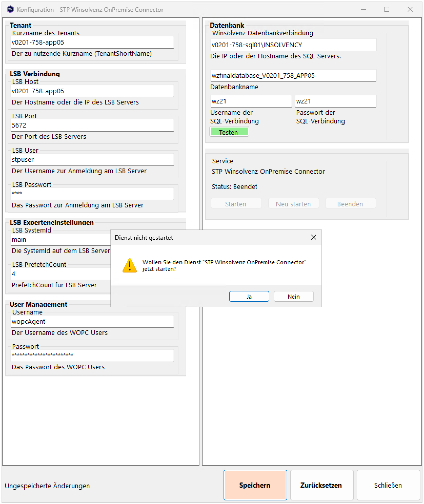Click Ja in the Dienst nicht gestartet dialog
424x504 pixels.
click(249, 296)
